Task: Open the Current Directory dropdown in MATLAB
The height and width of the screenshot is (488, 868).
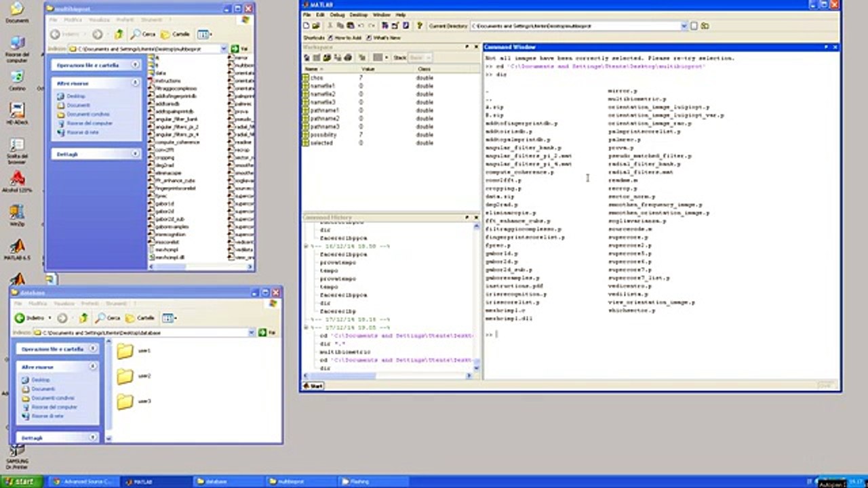Action: point(684,26)
